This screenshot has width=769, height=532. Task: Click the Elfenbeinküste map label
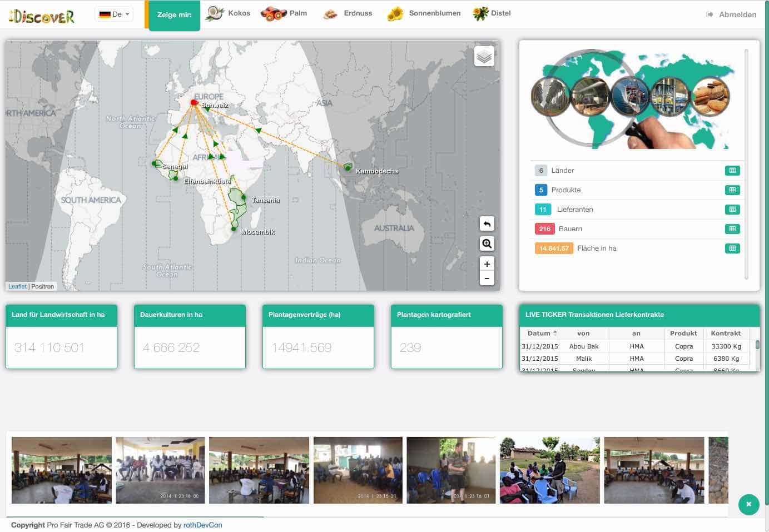pyautogui.click(x=207, y=181)
